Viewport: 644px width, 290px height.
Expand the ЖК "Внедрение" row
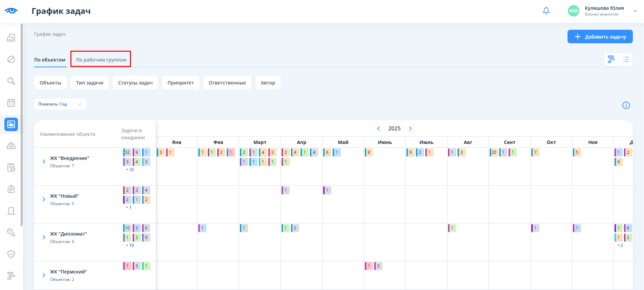[x=44, y=162]
